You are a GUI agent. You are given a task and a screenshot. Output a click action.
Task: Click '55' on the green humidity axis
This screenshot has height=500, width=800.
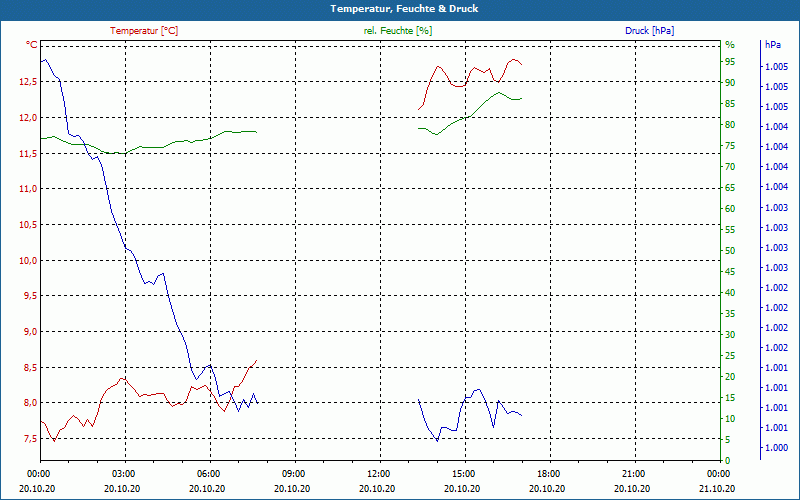click(730, 230)
